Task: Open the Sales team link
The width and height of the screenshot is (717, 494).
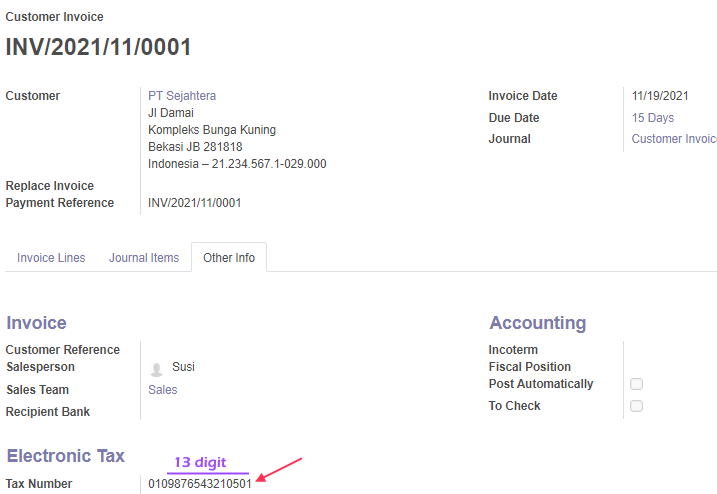Action: coord(162,390)
